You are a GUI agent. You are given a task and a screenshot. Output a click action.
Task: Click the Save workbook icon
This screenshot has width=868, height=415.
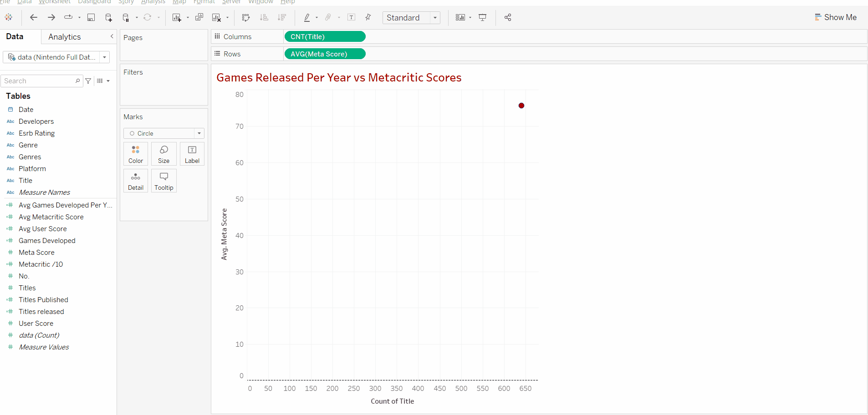point(91,18)
